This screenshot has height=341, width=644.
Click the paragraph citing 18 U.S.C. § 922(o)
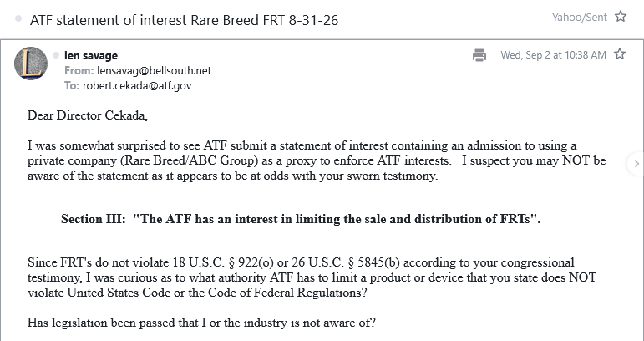click(312, 277)
